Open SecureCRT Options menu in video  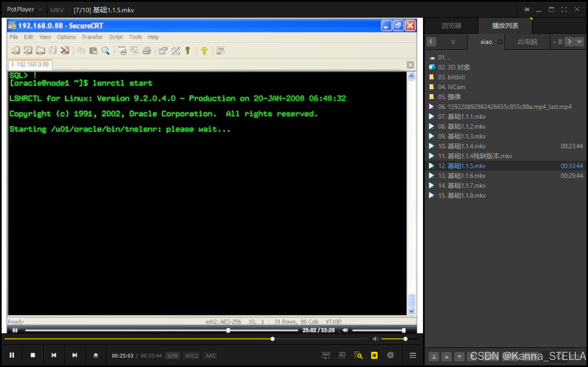point(66,37)
